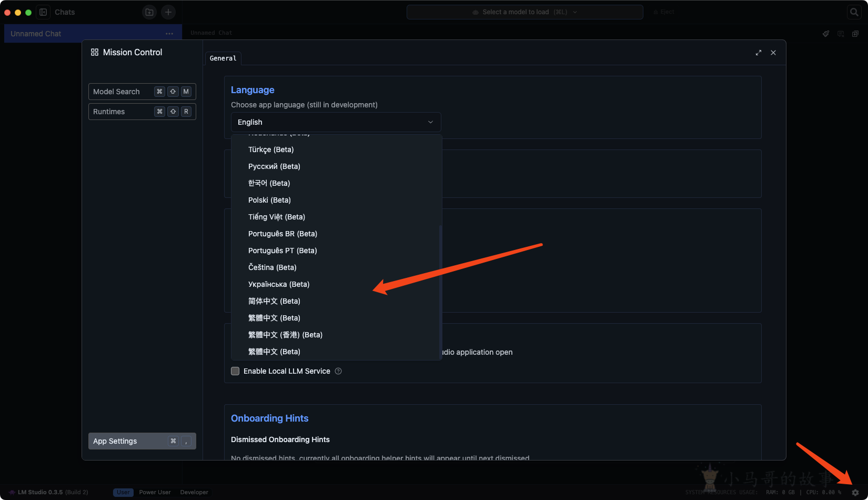Click the new folder icon
Image resolution: width=868 pixels, height=500 pixels.
(149, 12)
